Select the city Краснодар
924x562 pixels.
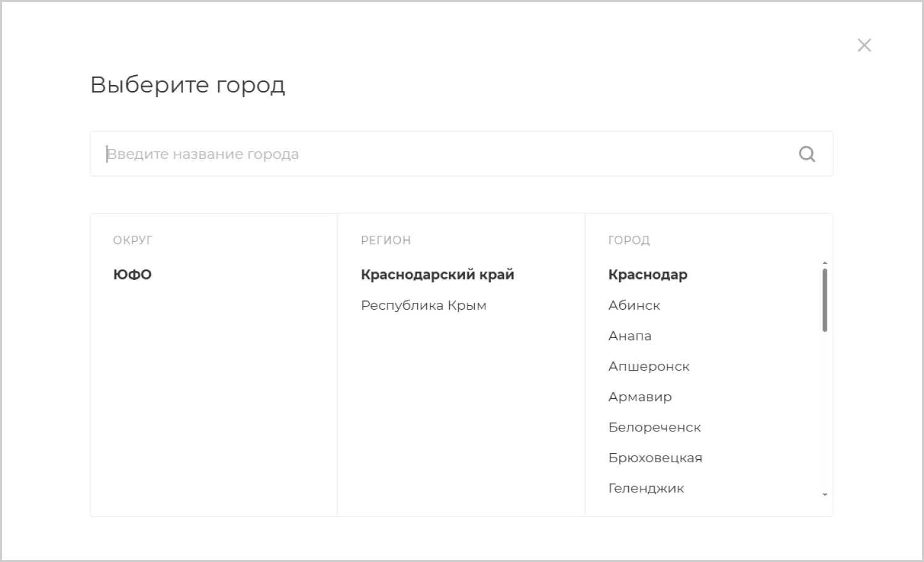click(x=648, y=275)
